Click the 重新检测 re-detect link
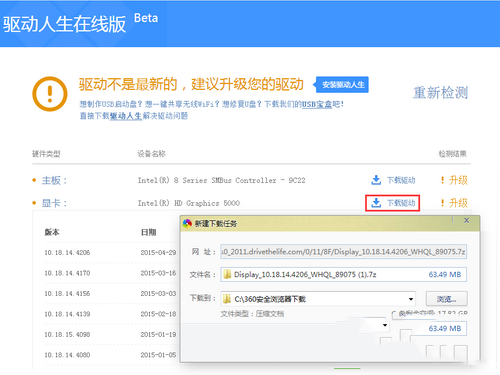 click(440, 93)
